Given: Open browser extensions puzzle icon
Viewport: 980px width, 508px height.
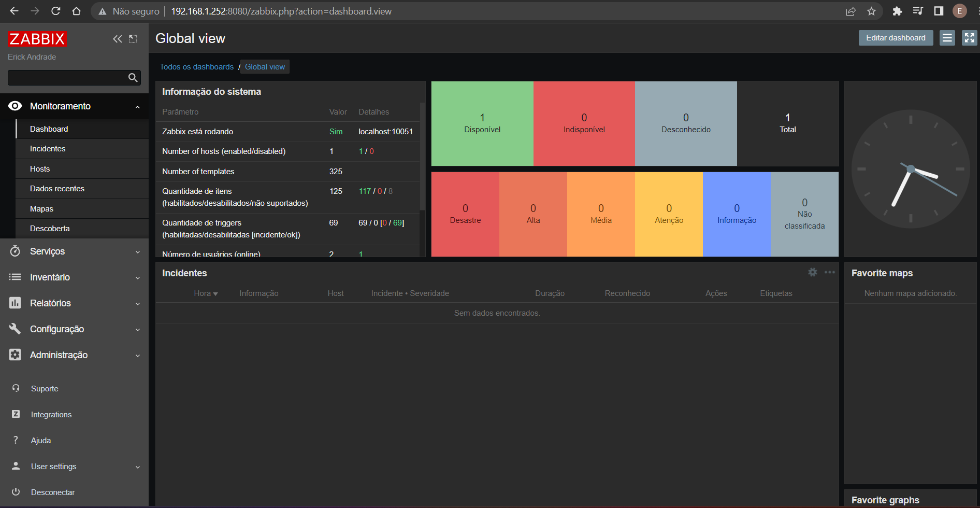Looking at the screenshot, I should point(897,11).
